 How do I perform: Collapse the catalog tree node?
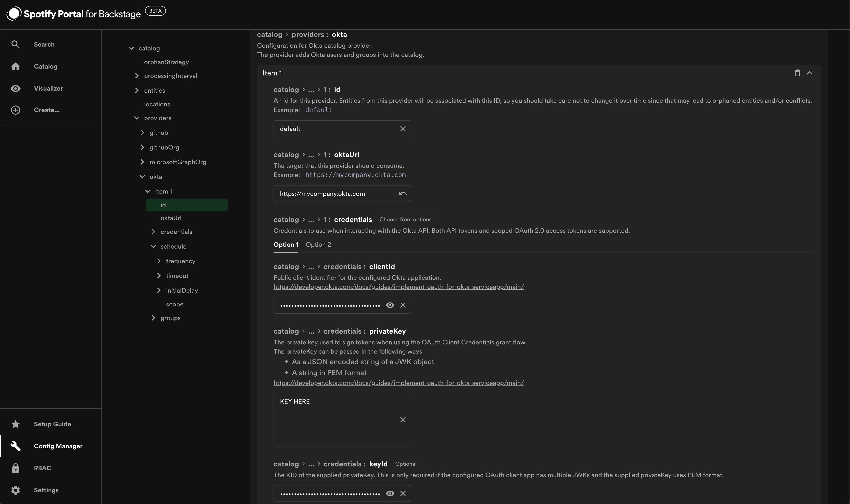point(131,48)
